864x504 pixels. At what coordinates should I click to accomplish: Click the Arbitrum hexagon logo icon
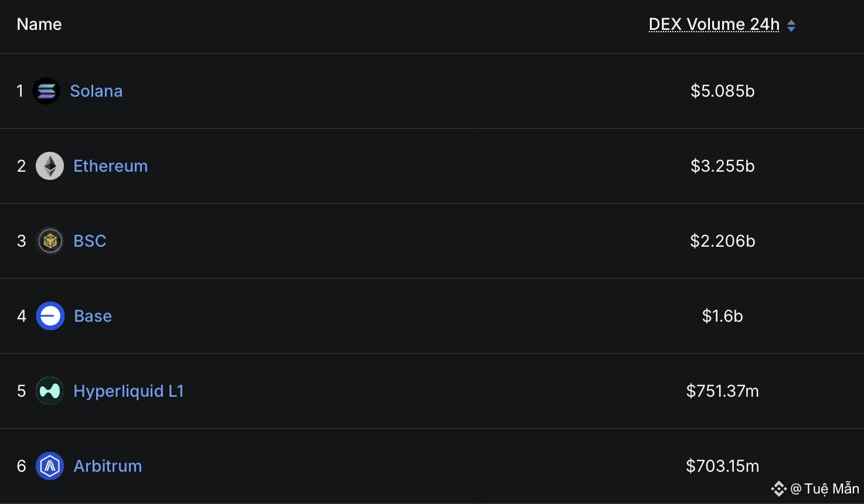(x=50, y=466)
